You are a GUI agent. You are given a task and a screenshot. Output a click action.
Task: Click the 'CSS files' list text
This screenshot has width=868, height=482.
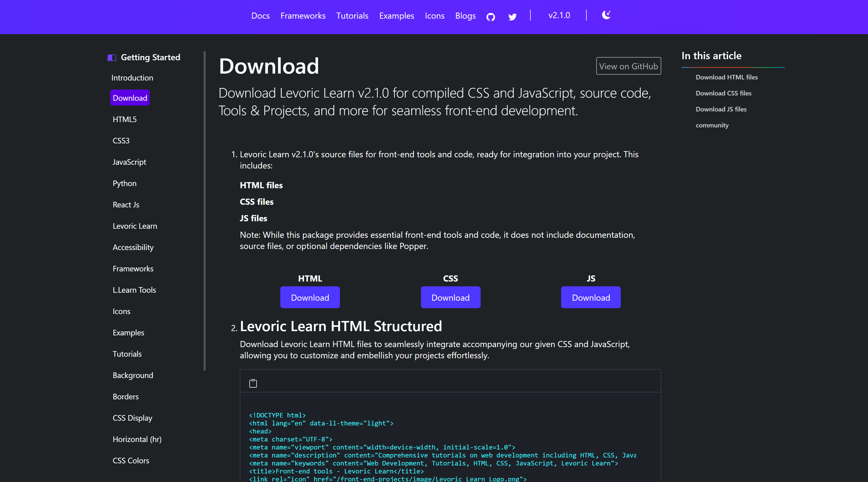tap(256, 202)
